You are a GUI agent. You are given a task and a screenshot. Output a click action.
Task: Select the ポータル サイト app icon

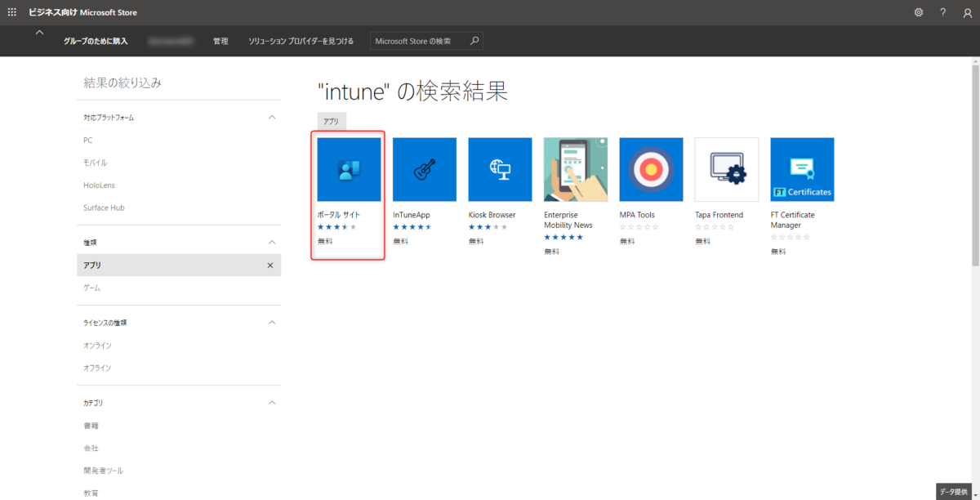point(348,169)
